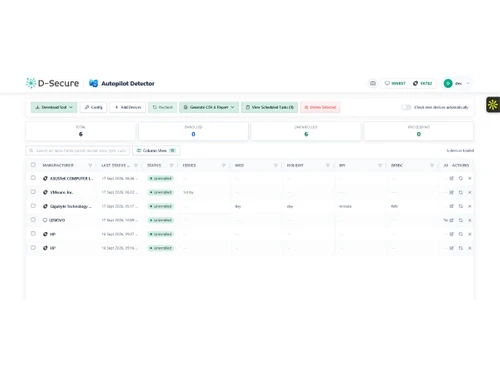
Task: Open View Scheduled Tasks
Action: (269, 107)
